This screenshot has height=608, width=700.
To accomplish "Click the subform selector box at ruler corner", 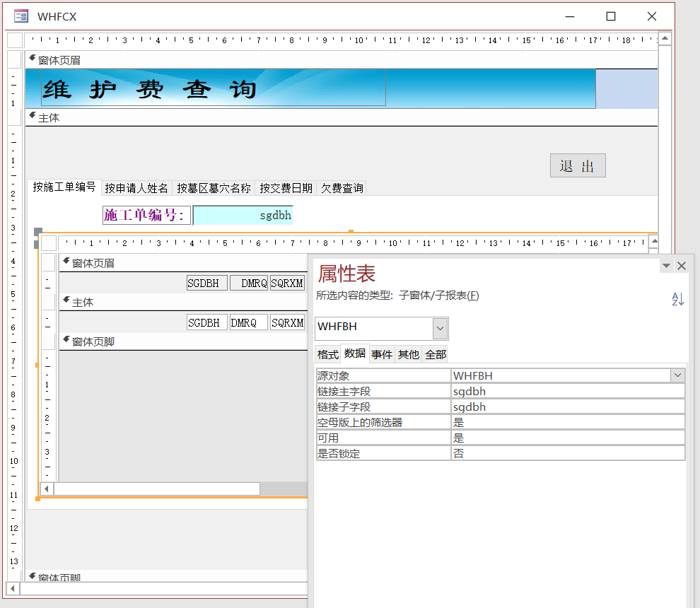I will (x=49, y=243).
